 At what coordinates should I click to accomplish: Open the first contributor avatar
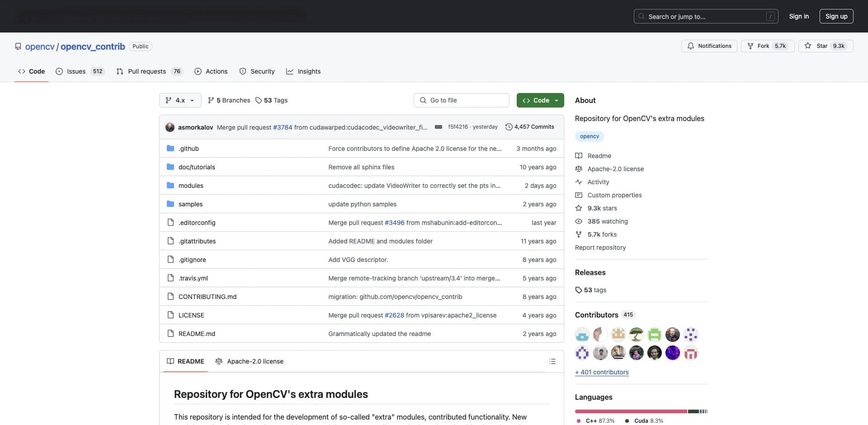(x=582, y=335)
